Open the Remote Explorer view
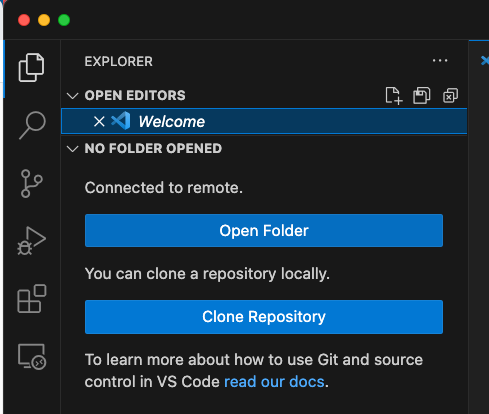This screenshot has width=489, height=414. 32,357
